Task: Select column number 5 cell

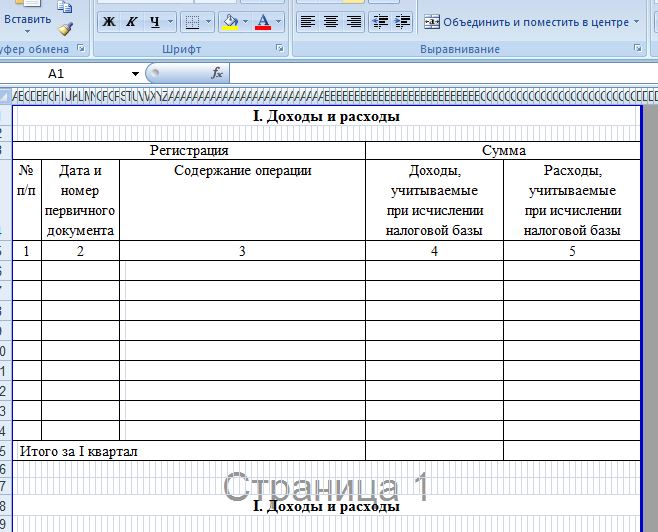Action: (572, 251)
